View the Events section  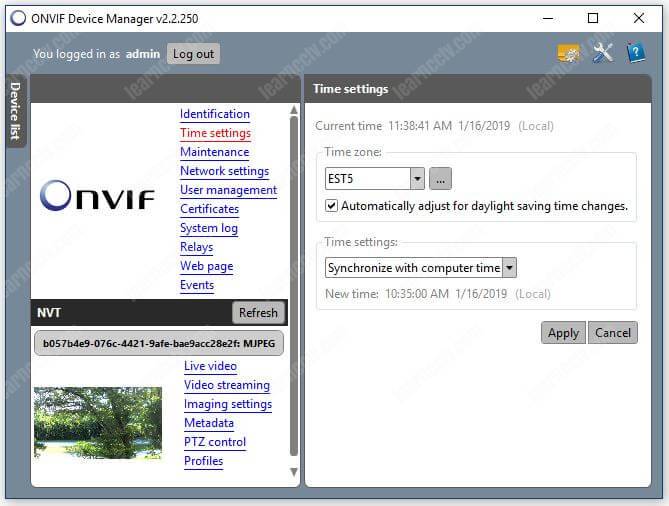click(x=197, y=285)
